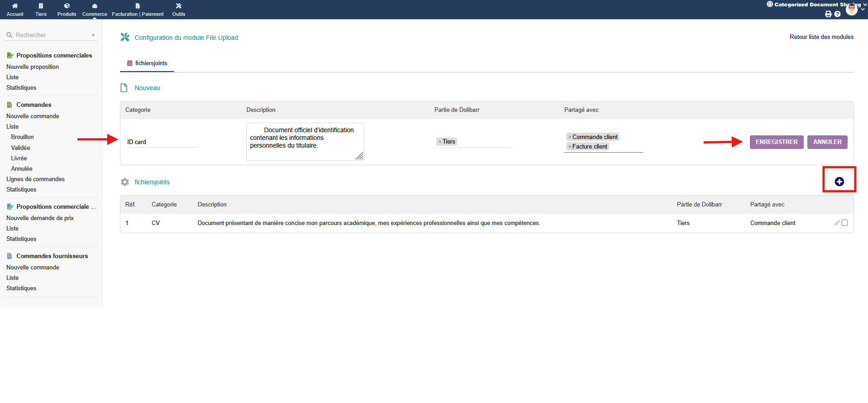Click the pencil edit icon on the CV row

click(837, 223)
